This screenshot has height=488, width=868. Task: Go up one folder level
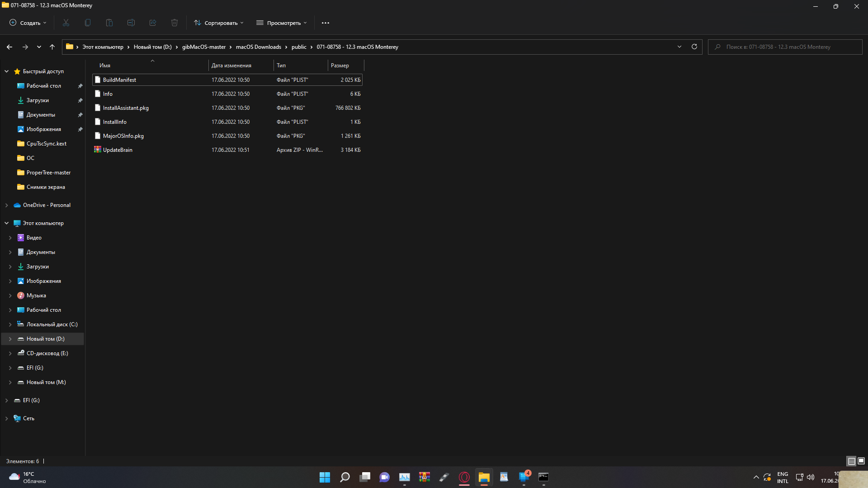click(52, 47)
